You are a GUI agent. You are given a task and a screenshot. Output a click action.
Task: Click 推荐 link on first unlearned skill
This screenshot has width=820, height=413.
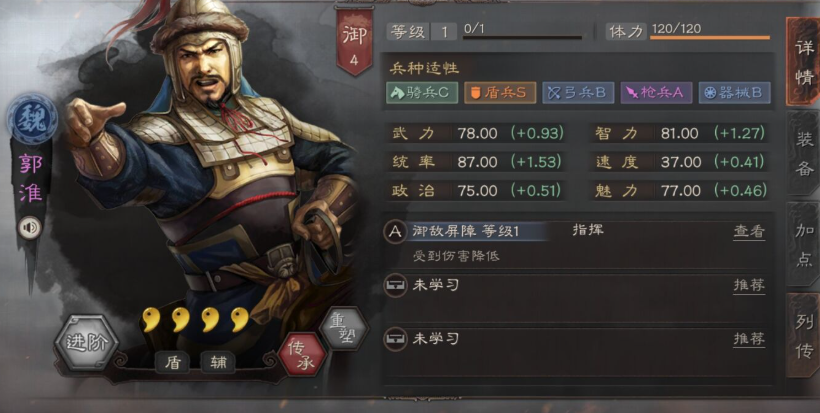point(749,285)
